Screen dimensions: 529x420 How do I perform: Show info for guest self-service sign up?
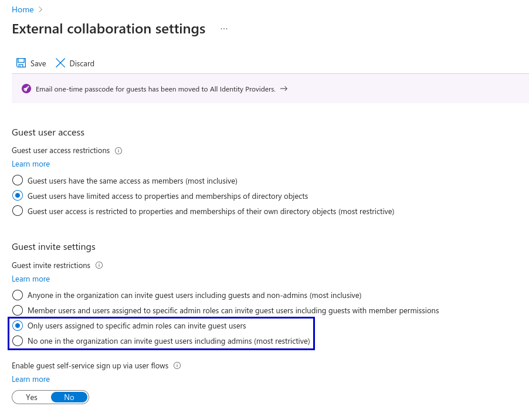coord(177,365)
